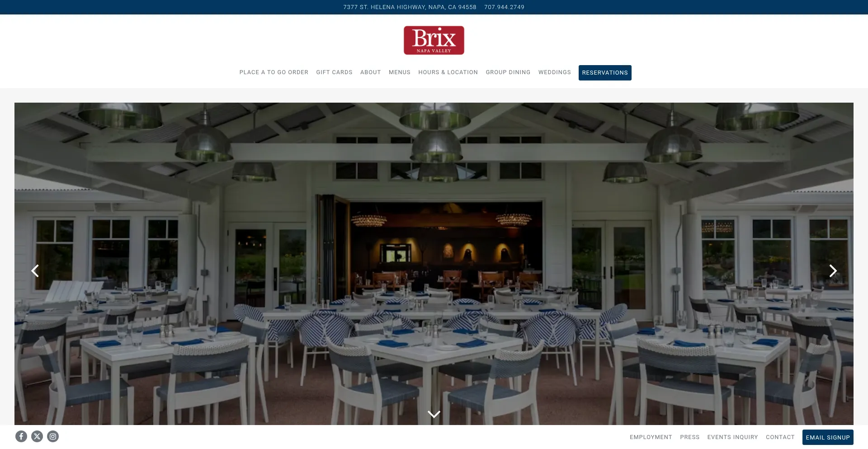Click the Brix Napa Valley logo

click(x=434, y=40)
